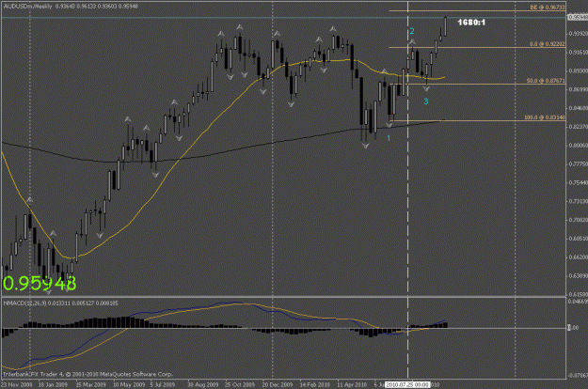Screen dimensions: 588x389
Task: Click the 0.89300 price axis value
Action: point(578,70)
